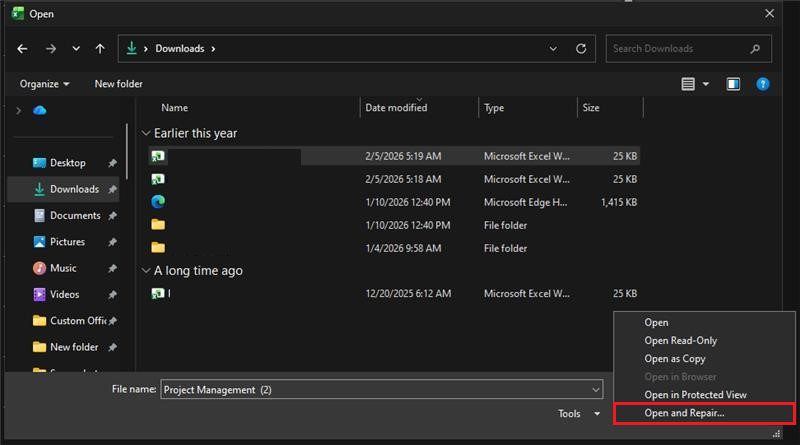Open the recent locations chevron

click(x=76, y=49)
